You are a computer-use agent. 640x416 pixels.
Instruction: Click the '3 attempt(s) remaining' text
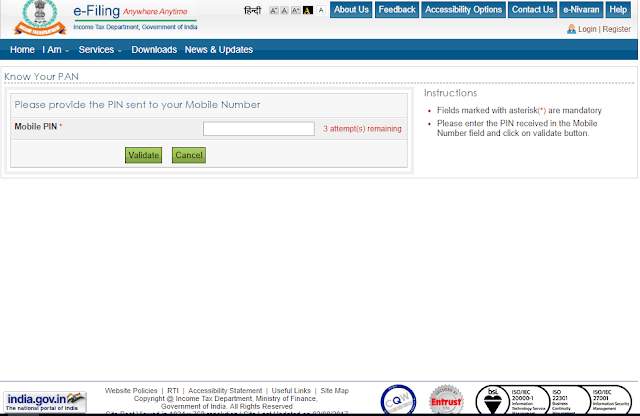click(362, 129)
